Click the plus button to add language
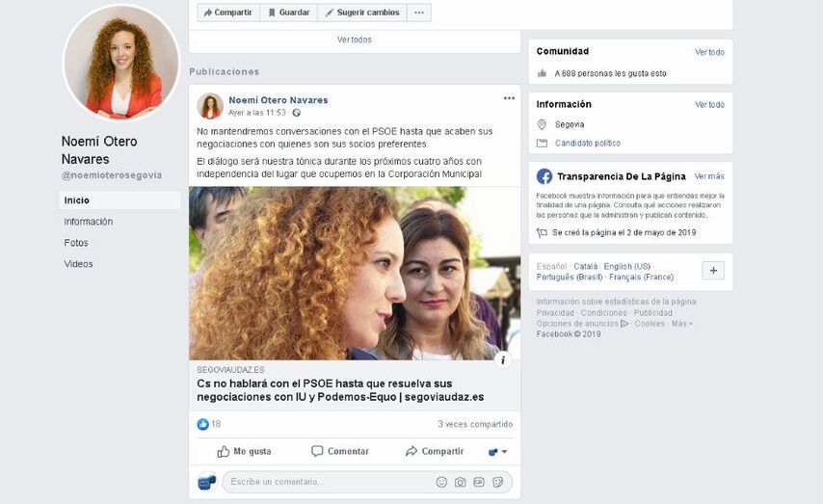823x504 pixels. click(713, 271)
